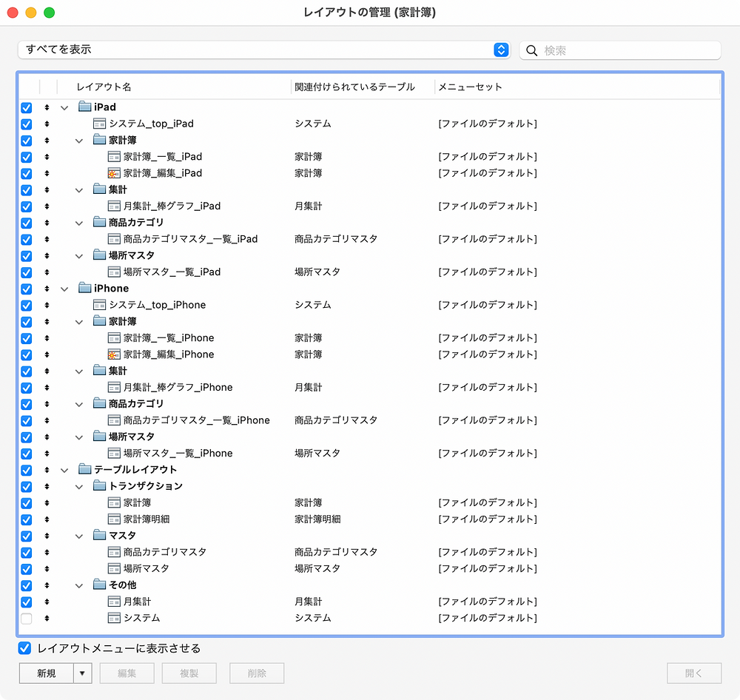Click the layout icon of 家計簿明細

[x=114, y=519]
